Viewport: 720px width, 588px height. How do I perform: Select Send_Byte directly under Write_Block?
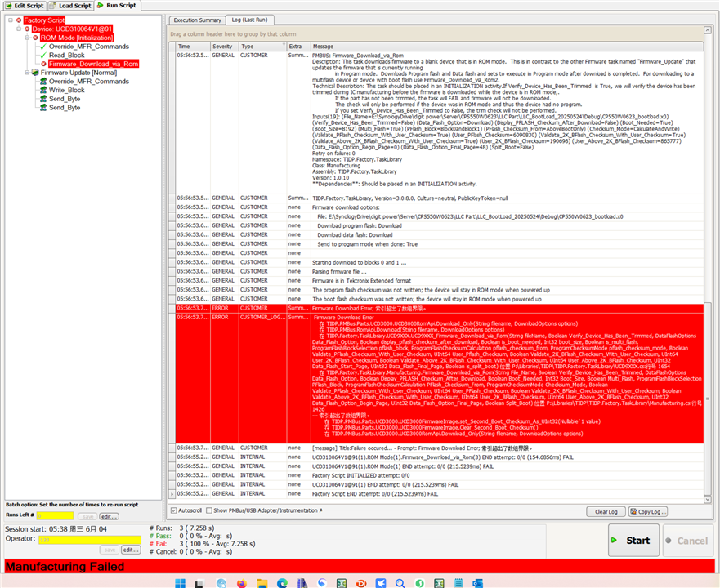coord(65,99)
